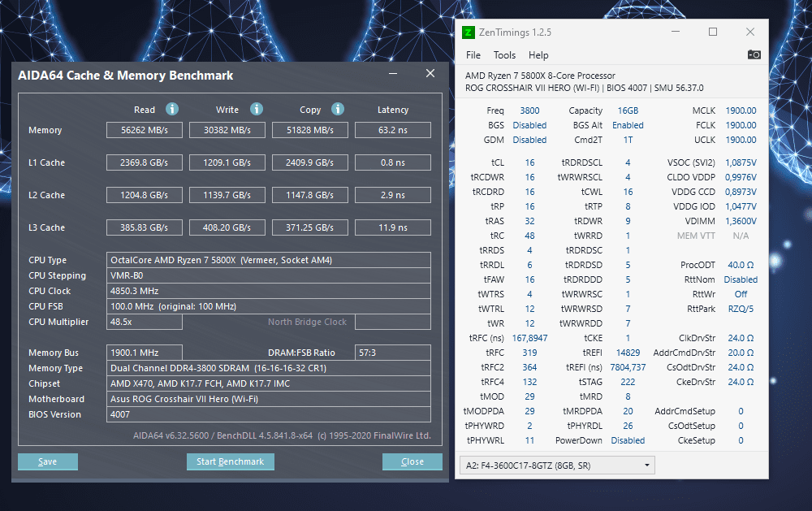Click the Cmd2T value 1T

tap(628, 140)
